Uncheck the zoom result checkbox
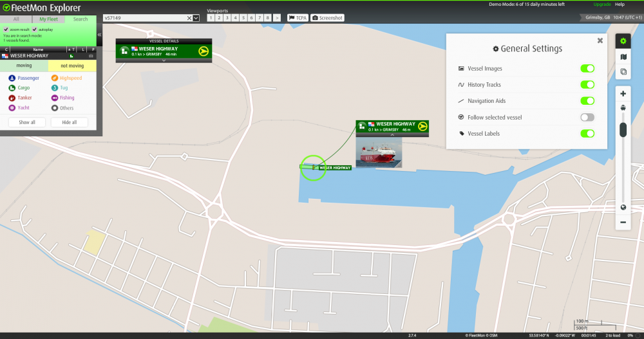Viewport: 644px width, 339px height. pos(6,30)
